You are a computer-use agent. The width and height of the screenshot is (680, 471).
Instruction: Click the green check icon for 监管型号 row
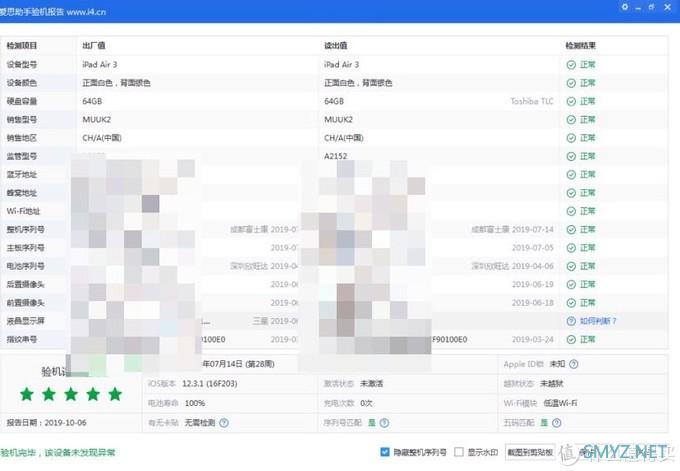pyautogui.click(x=571, y=156)
